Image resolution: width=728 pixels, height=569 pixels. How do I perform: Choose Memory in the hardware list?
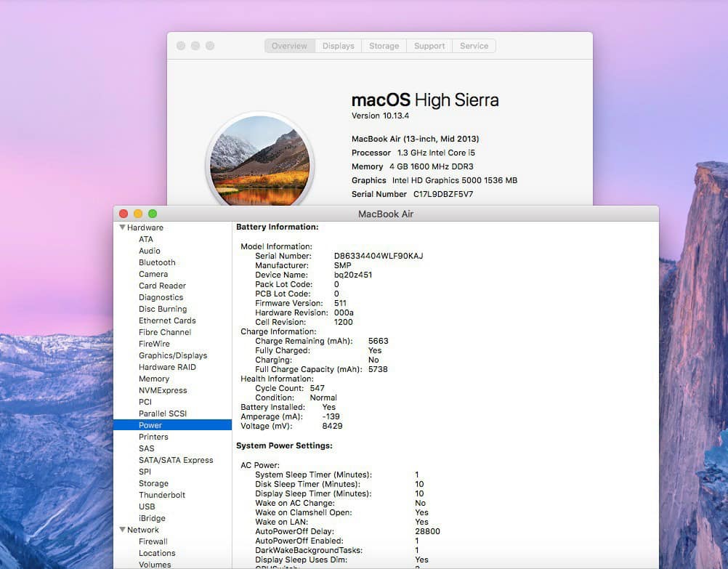[154, 379]
